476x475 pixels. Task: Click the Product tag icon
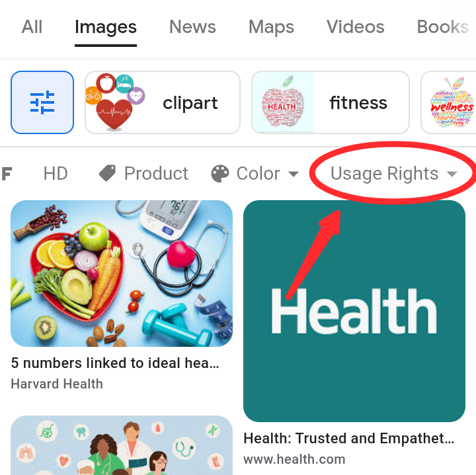[108, 174]
